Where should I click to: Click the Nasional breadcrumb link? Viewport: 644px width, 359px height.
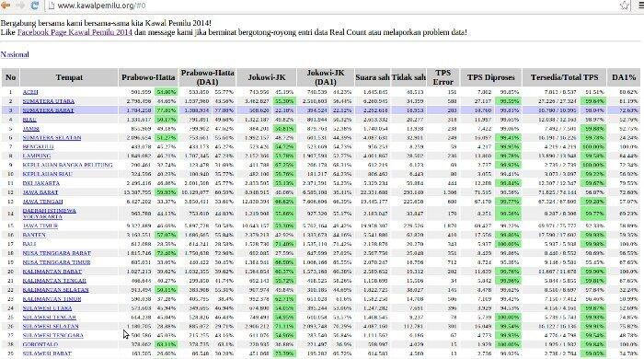click(15, 54)
